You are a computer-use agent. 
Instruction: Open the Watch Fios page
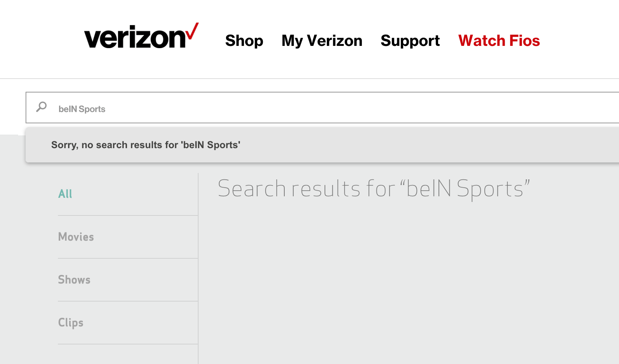click(x=499, y=41)
